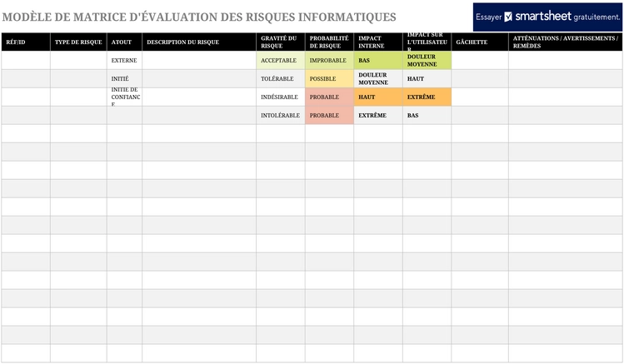Click the ATTÉNUATIONS / AVERTISSEMENTS / REMÈDES header

coord(566,42)
